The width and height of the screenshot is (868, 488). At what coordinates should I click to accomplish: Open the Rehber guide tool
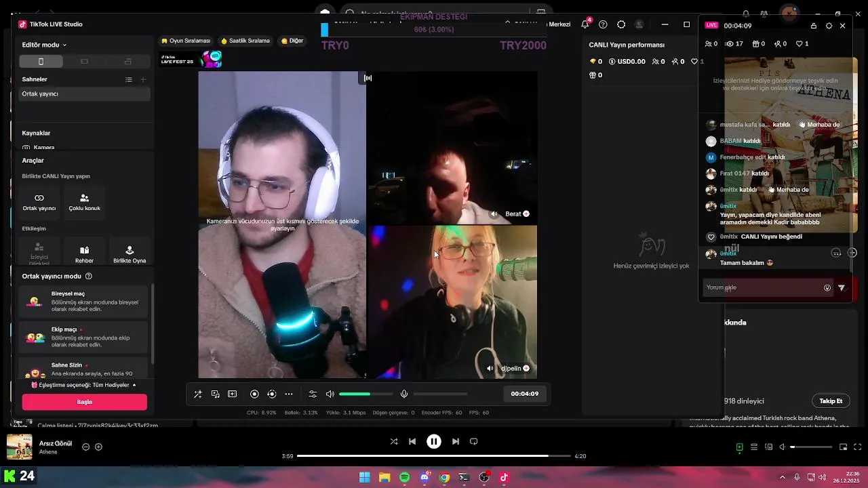tap(84, 252)
